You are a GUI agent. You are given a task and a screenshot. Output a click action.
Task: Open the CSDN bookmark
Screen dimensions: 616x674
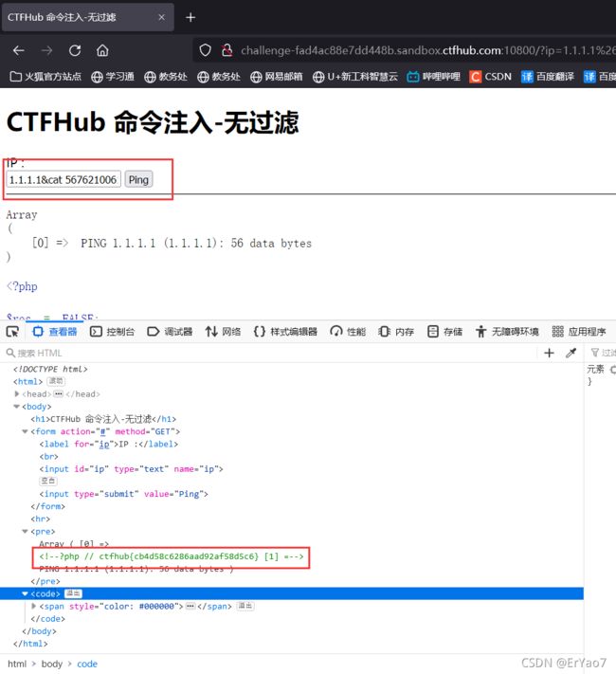[491, 77]
